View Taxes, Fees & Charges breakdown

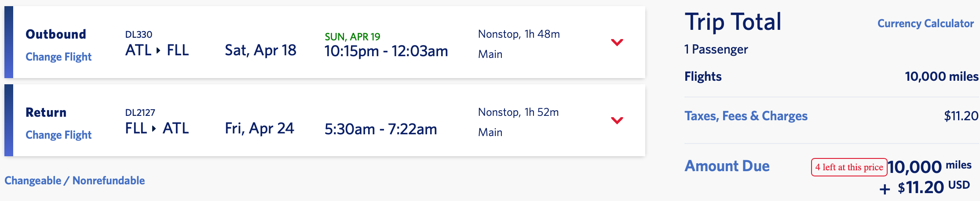click(x=746, y=116)
